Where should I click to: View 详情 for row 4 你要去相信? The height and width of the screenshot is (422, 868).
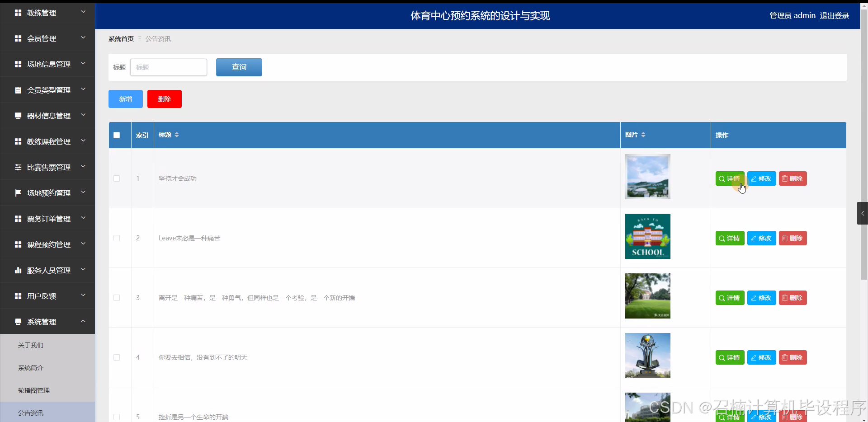(730, 357)
